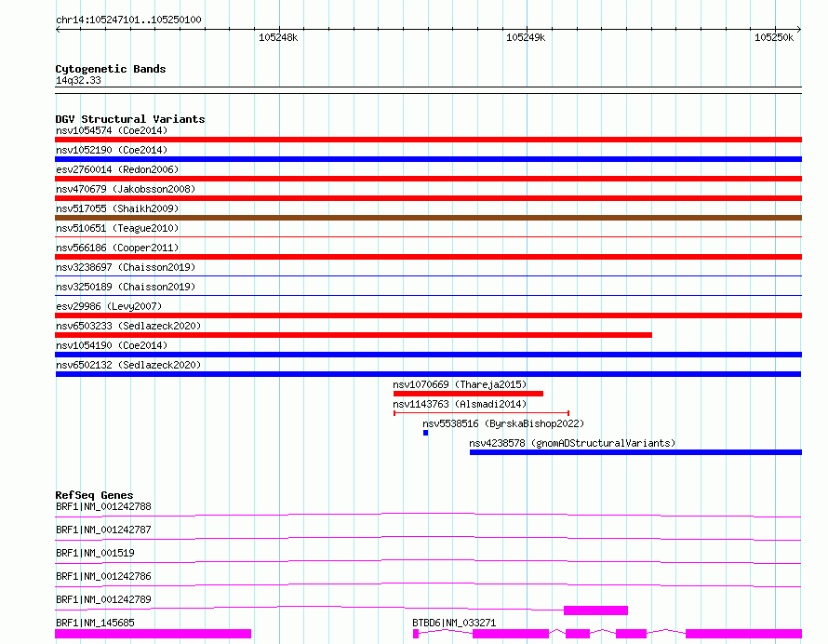
Task: Select variant nsv1054574 (Coe2014) red bar
Action: pyautogui.click(x=428, y=140)
